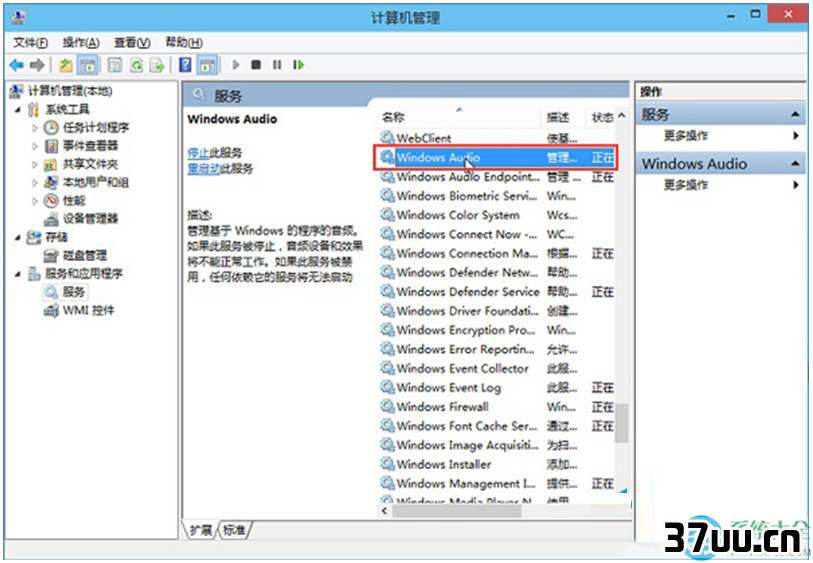The height and width of the screenshot is (563, 813).
Task: Click the blue Help question mark icon
Action: click(x=185, y=65)
